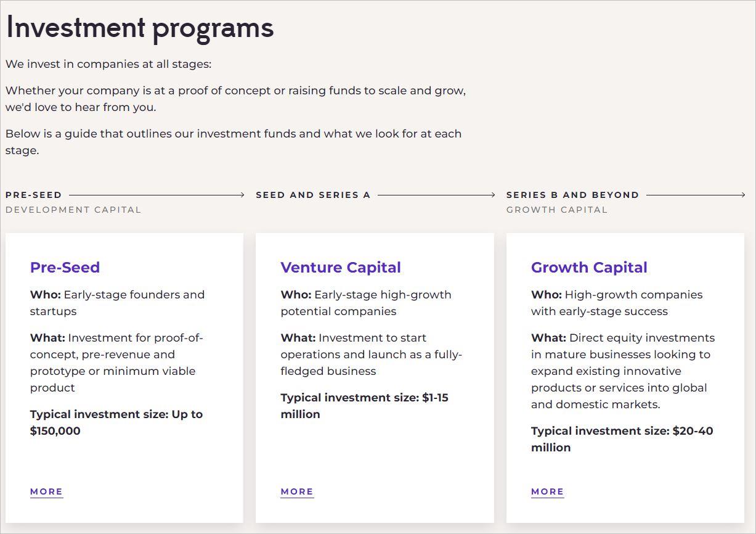Screen dimensions: 756x534
Task: Click the GROWTH CAPITAL stage subtitle
Action: (557, 210)
